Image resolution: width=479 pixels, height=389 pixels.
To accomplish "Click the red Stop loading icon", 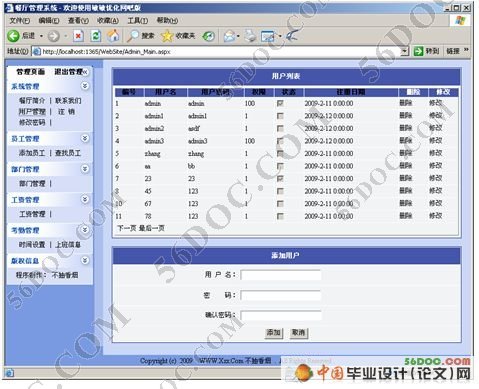I will tap(79, 36).
